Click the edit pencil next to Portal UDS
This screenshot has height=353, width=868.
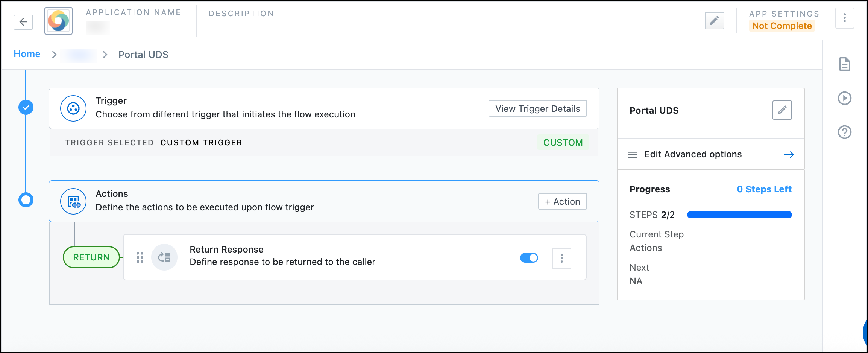click(782, 110)
